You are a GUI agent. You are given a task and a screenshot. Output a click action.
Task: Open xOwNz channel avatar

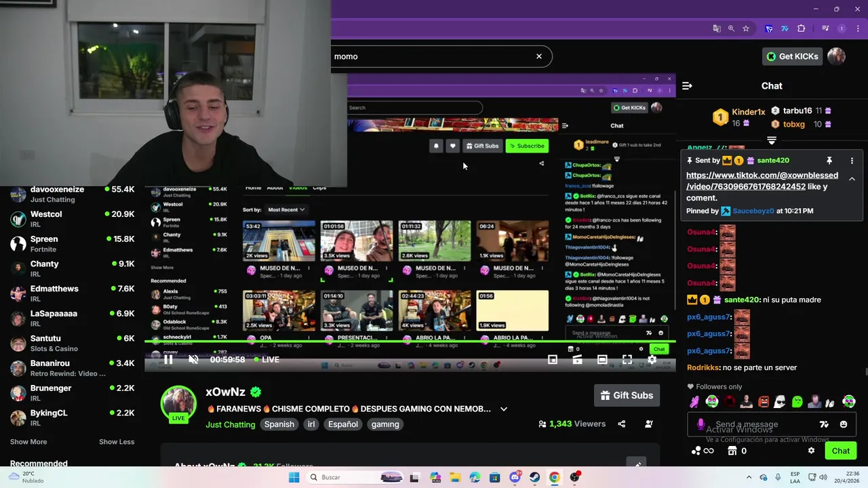[178, 403]
